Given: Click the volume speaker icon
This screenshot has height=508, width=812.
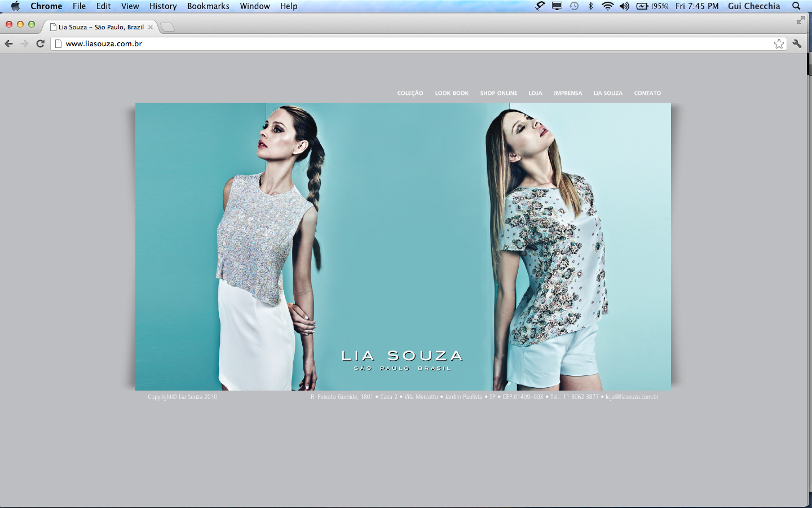Looking at the screenshot, I should click(x=624, y=6).
